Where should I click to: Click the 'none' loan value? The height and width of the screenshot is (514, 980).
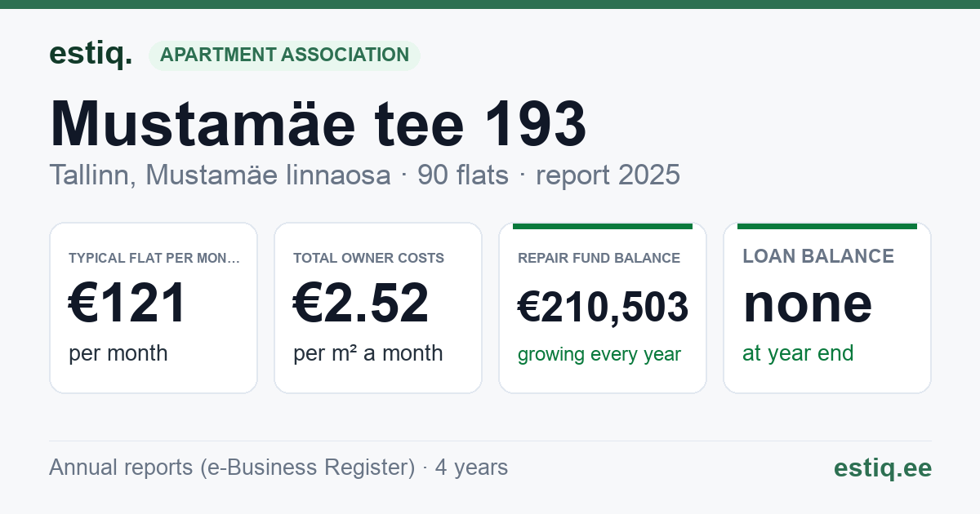click(x=808, y=304)
